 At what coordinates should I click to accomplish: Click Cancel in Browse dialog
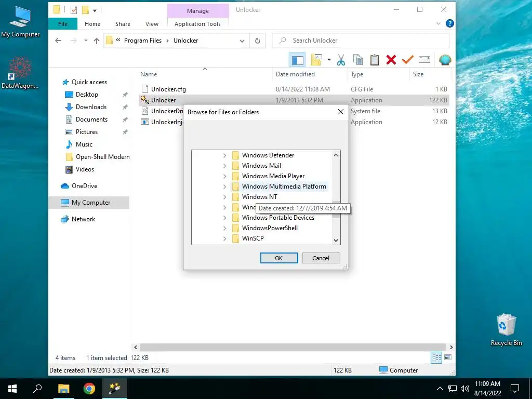(x=321, y=258)
